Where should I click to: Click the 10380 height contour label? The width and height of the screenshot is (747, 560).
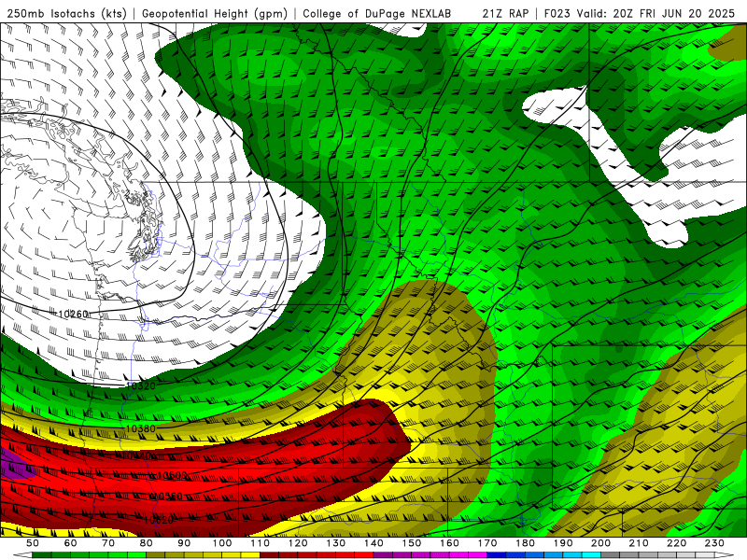pos(140,429)
